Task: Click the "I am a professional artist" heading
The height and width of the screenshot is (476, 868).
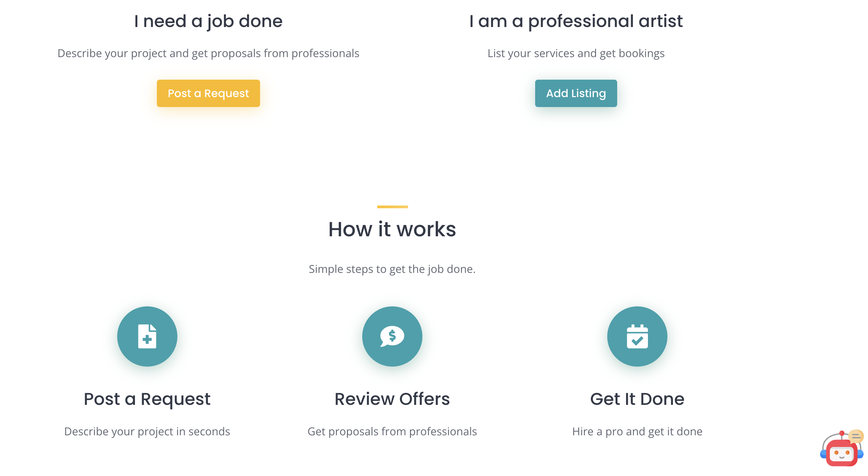Action: 576,22
